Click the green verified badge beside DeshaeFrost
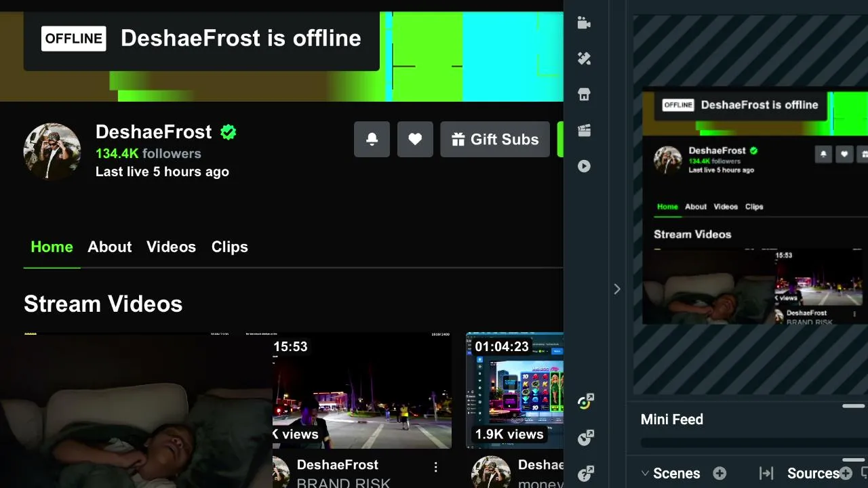The width and height of the screenshot is (868, 488). (229, 132)
